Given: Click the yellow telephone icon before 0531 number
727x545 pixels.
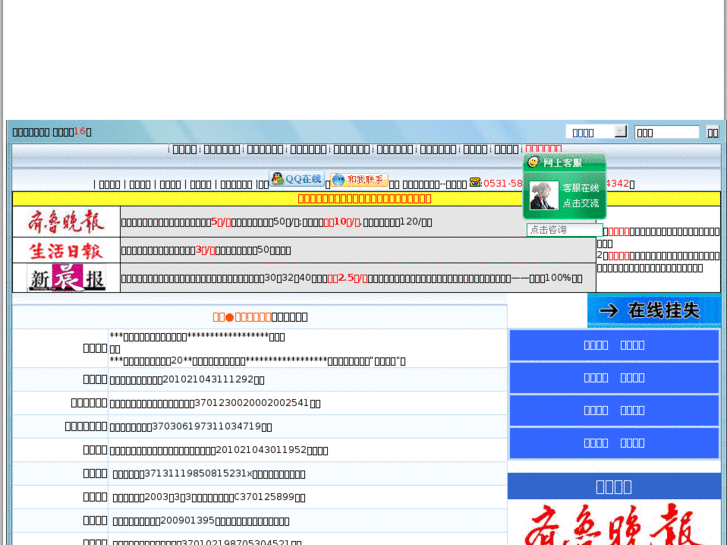Looking at the screenshot, I should click(x=475, y=182).
